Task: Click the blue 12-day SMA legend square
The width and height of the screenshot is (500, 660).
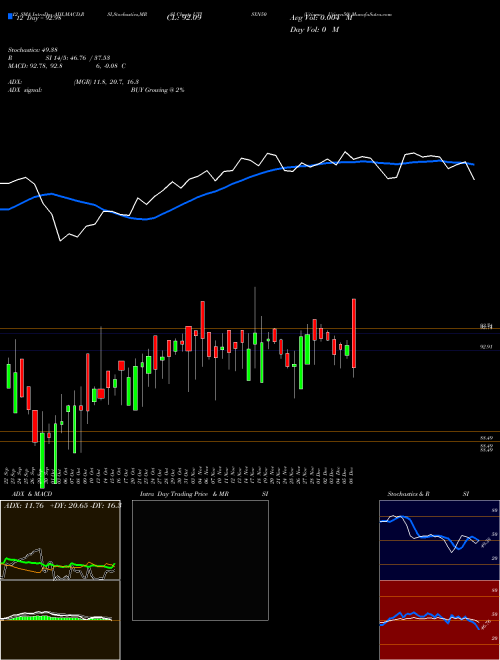Action: (x=10, y=17)
